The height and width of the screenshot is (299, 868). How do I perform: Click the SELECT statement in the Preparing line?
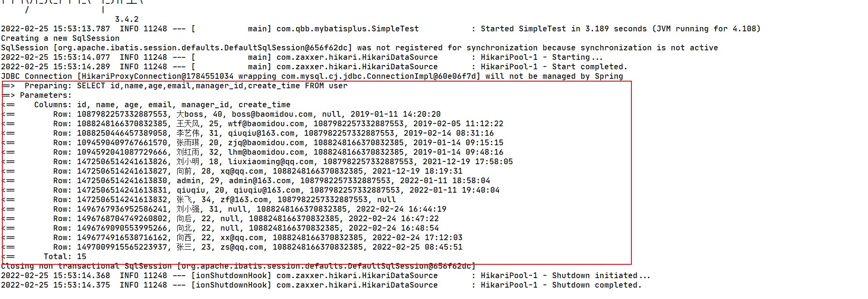(x=212, y=86)
